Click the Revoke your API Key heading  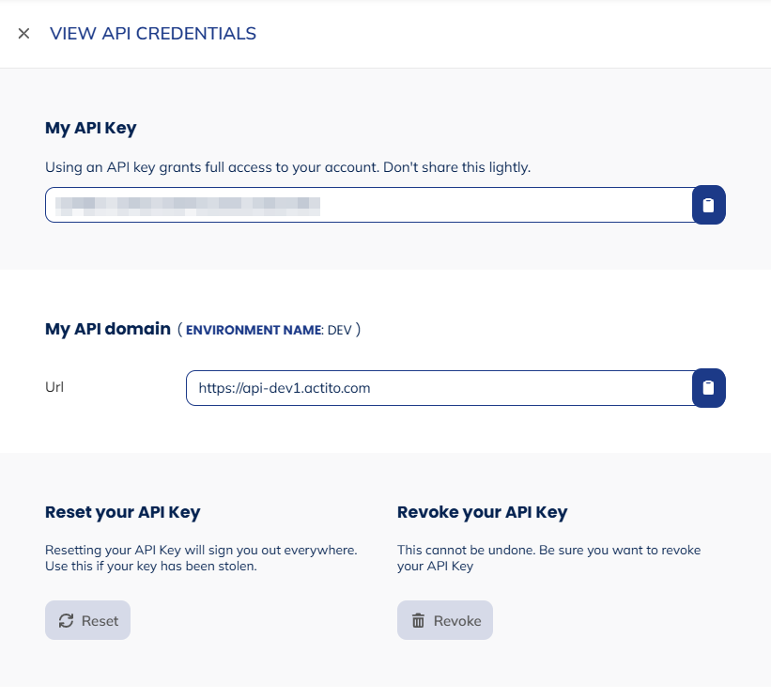[x=482, y=512]
